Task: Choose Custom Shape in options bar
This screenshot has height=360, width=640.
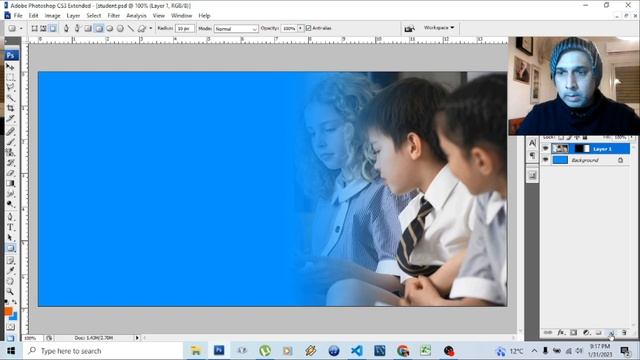Action: 141,28
